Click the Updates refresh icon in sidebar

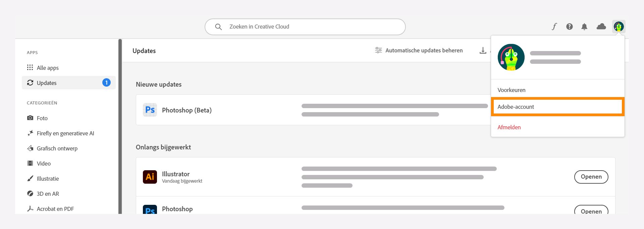31,83
